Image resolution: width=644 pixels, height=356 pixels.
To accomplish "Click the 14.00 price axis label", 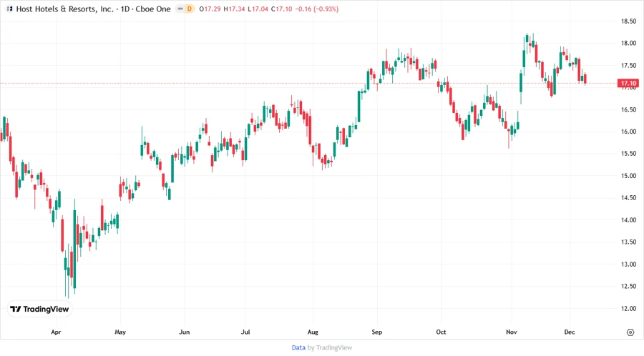I will 628,220.
